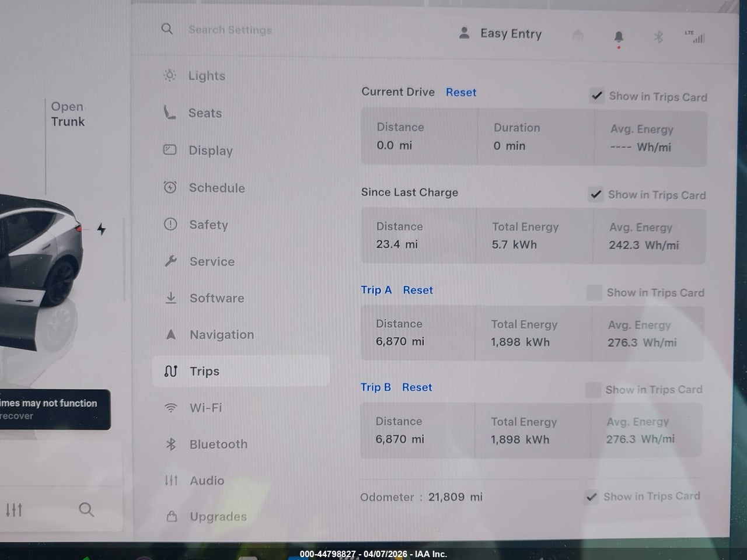Open the Seats settings menu
The image size is (747, 560).
point(205,113)
